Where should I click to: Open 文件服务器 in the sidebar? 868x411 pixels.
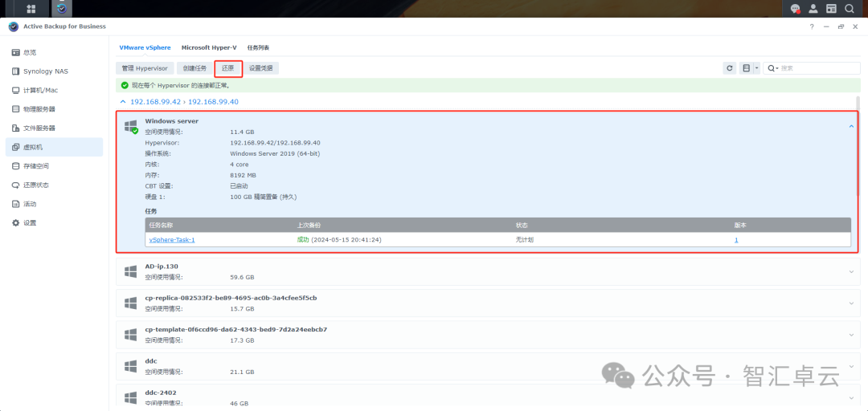click(x=54, y=128)
